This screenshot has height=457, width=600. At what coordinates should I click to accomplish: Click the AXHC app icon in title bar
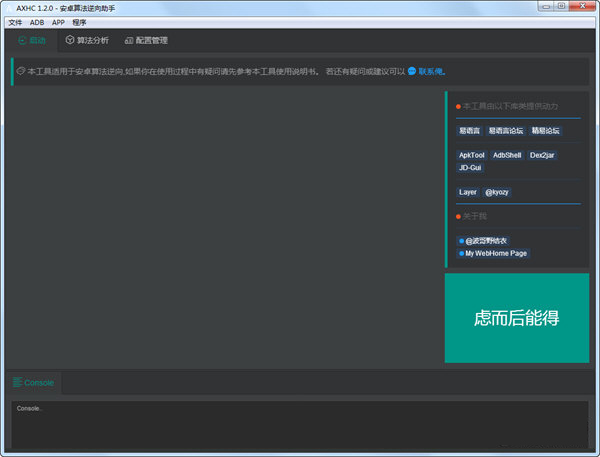tap(8, 7)
